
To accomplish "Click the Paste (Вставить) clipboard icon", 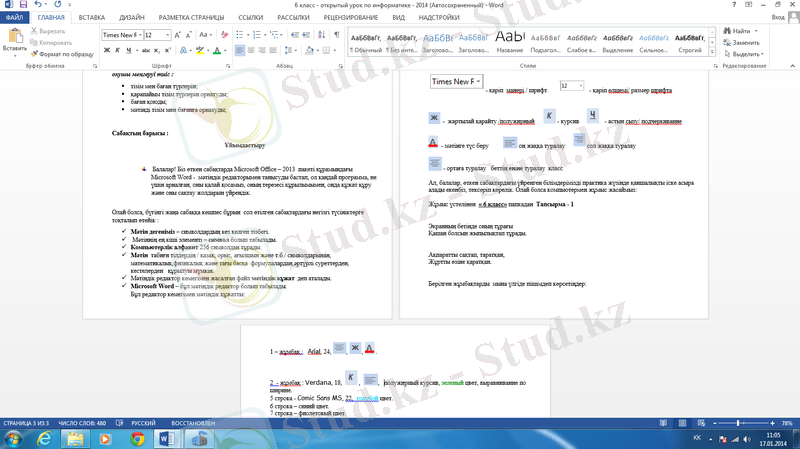I will pos(15,36).
